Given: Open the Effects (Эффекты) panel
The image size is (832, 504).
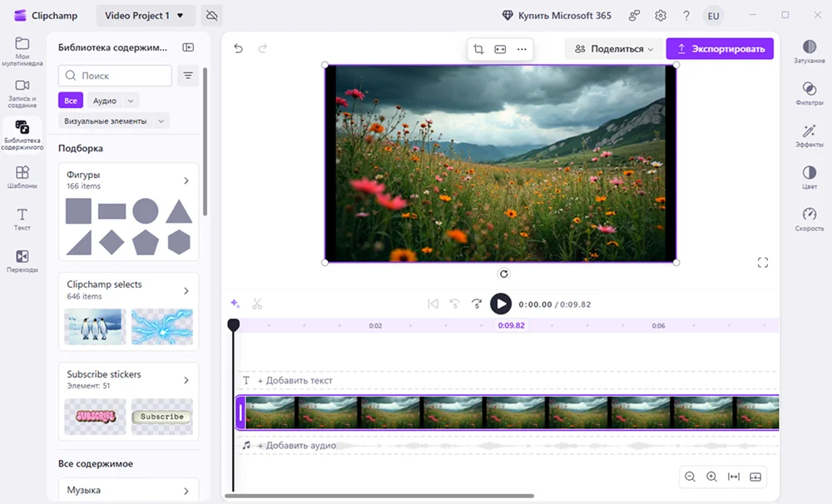Looking at the screenshot, I should (809, 136).
